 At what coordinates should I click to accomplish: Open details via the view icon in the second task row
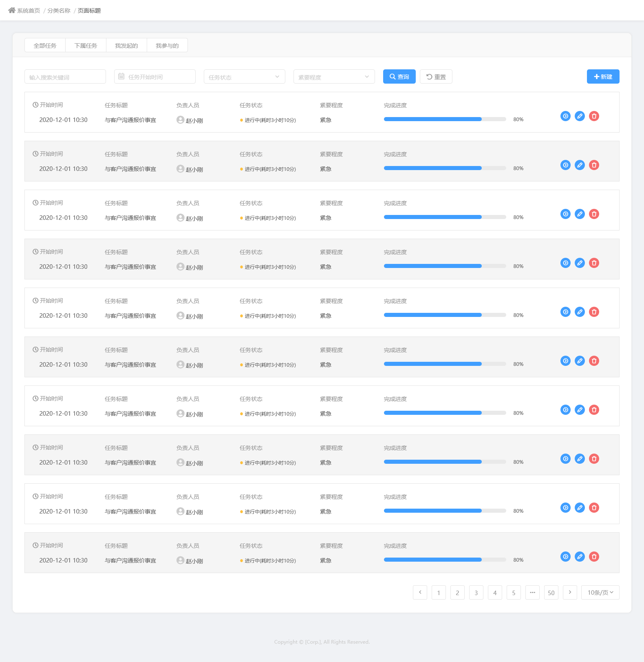click(565, 165)
